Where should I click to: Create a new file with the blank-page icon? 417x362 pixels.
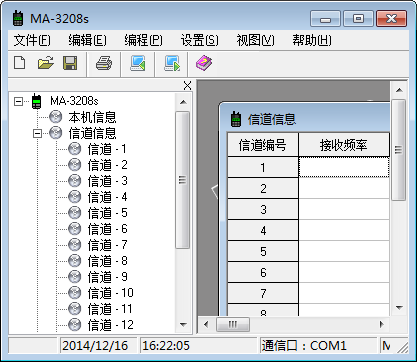(x=20, y=63)
